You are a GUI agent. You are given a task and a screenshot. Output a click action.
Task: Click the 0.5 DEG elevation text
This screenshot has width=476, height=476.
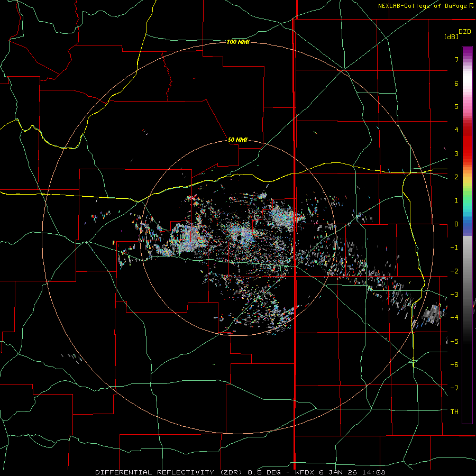264,472
